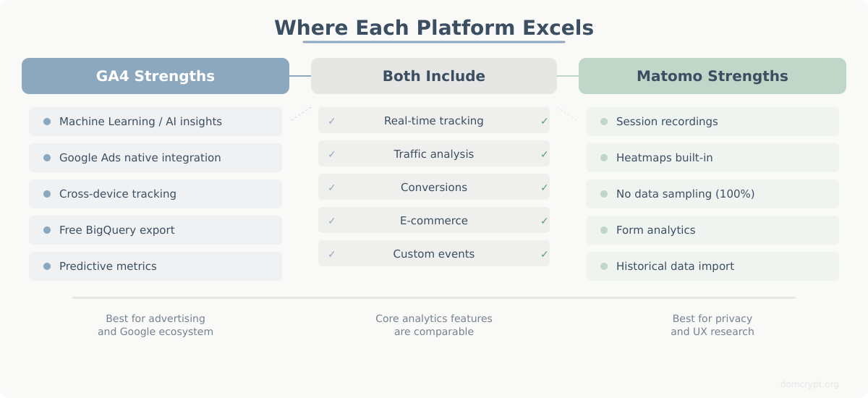This screenshot has width=868, height=398.
Task: Click bullet dot beside Free BigQuery export
Action: coord(47,230)
